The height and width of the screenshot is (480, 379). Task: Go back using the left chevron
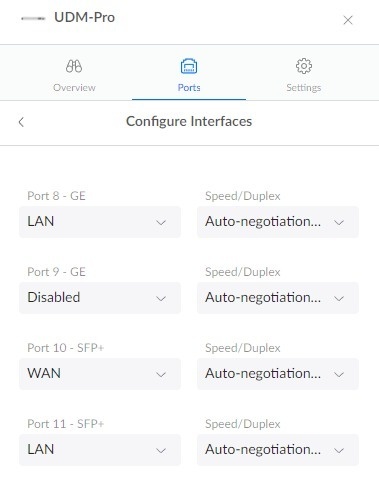pyautogui.click(x=21, y=122)
